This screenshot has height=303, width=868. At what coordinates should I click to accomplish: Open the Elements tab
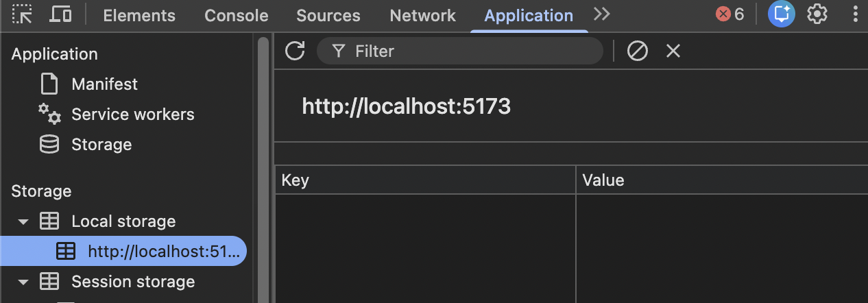(x=139, y=16)
